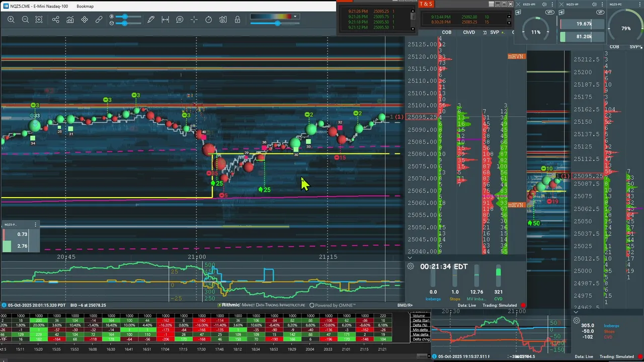Click info icon beside 05-Oct-2025 19:15:37
The image size is (644, 362).
tap(434, 356)
